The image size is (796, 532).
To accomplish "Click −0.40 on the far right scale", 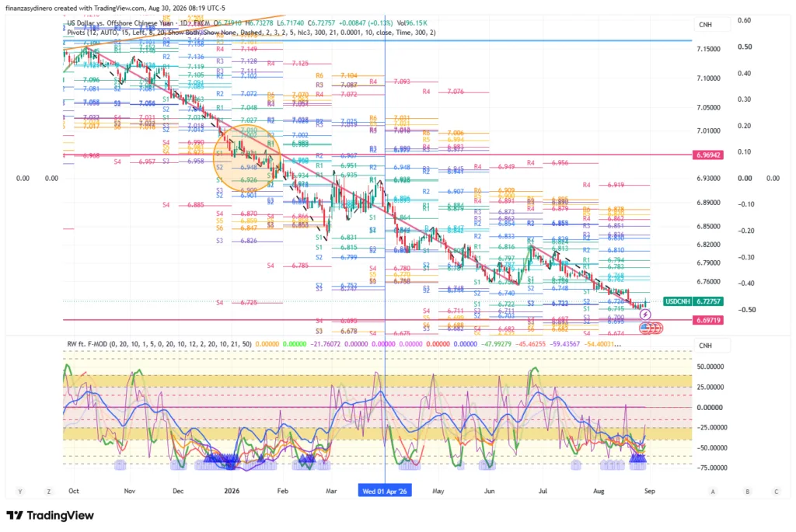I will click(x=745, y=283).
